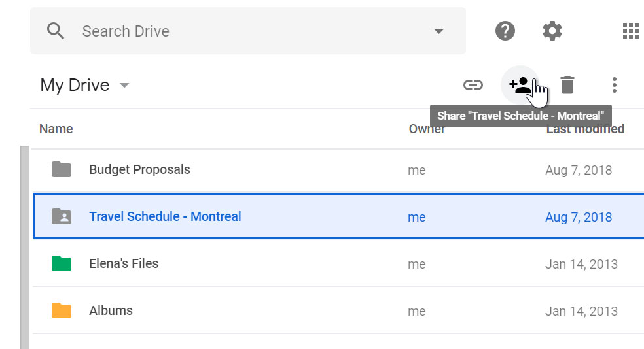
Task: Click the shared Travel Schedule folder icon
Action: click(62, 216)
